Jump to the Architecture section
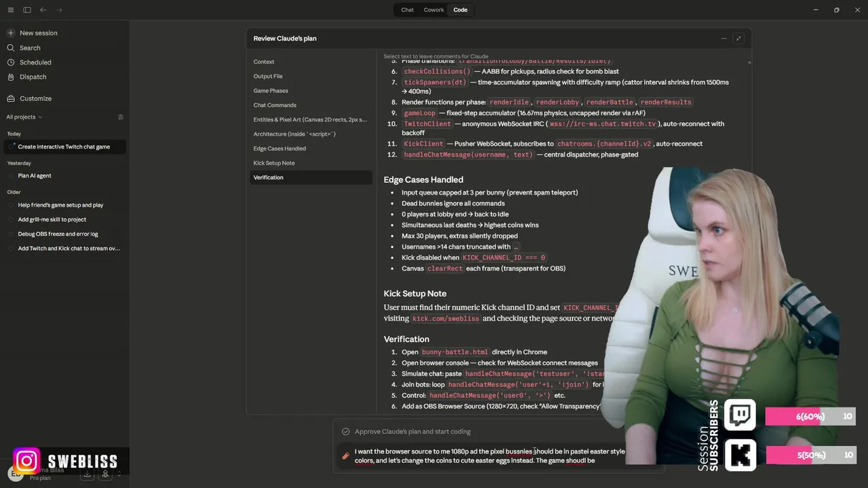The width and height of the screenshot is (868, 488). 311,134
